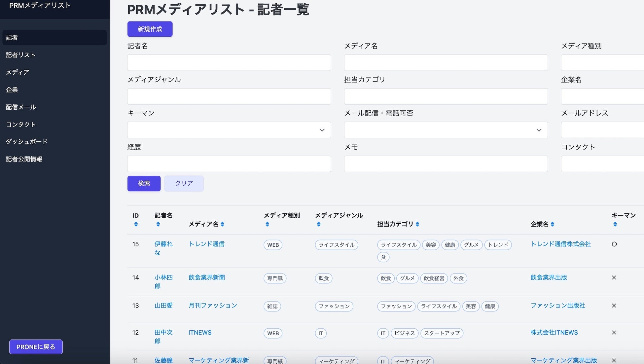Click the メディア種別 column sort arrows
Viewport: 644px width, 364px height.
pyautogui.click(x=267, y=224)
